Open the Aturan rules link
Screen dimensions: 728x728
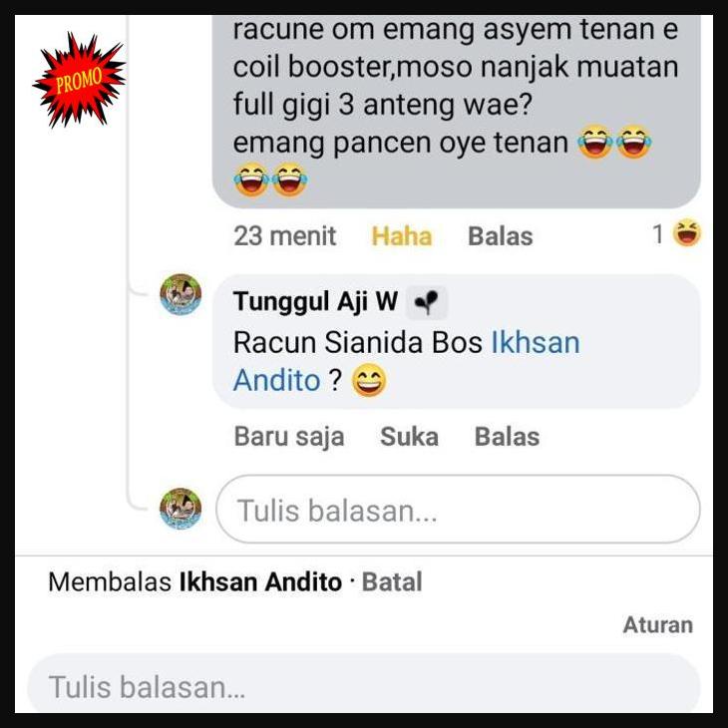tap(658, 624)
